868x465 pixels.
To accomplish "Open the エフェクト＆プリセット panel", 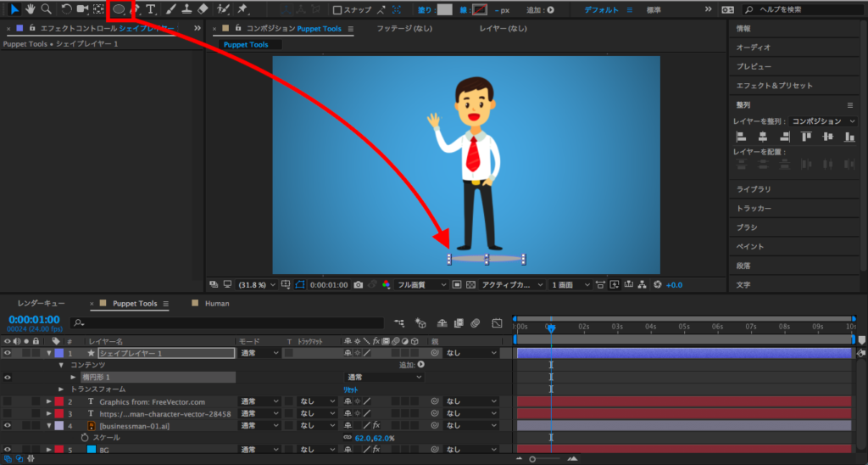I will 774,86.
